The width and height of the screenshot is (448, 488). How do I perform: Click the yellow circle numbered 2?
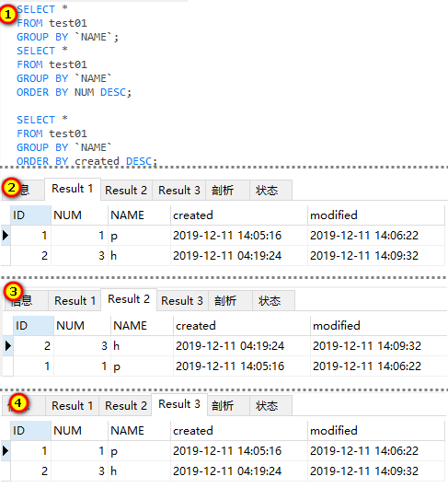tap(12, 188)
